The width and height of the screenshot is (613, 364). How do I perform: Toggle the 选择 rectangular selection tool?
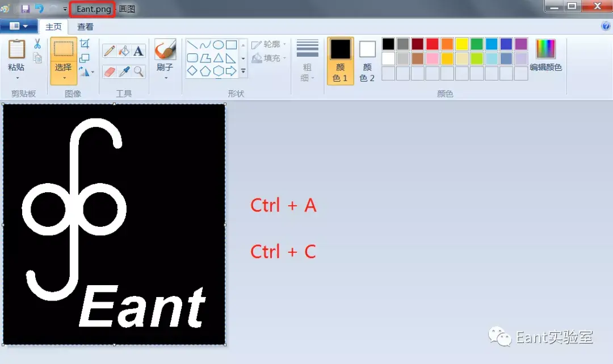point(64,49)
